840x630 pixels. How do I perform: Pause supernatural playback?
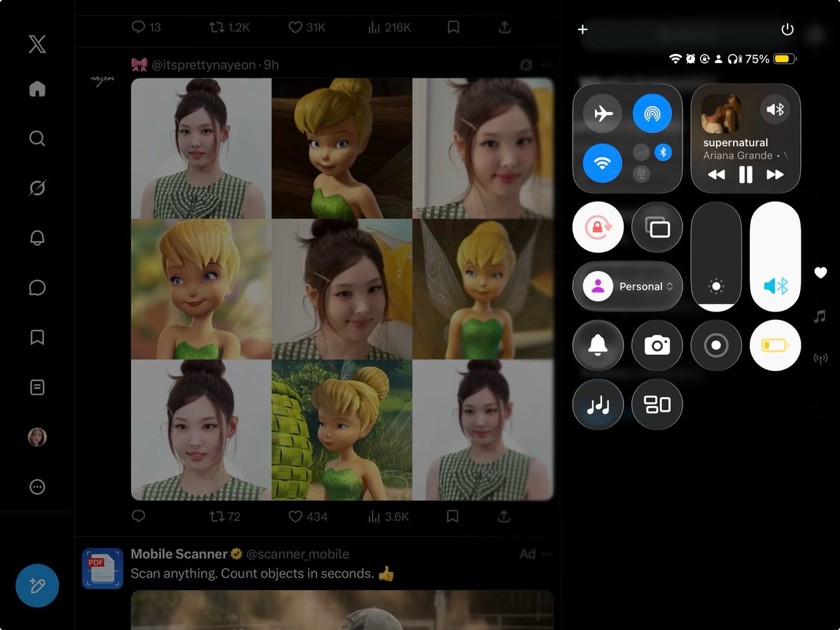coord(745,175)
